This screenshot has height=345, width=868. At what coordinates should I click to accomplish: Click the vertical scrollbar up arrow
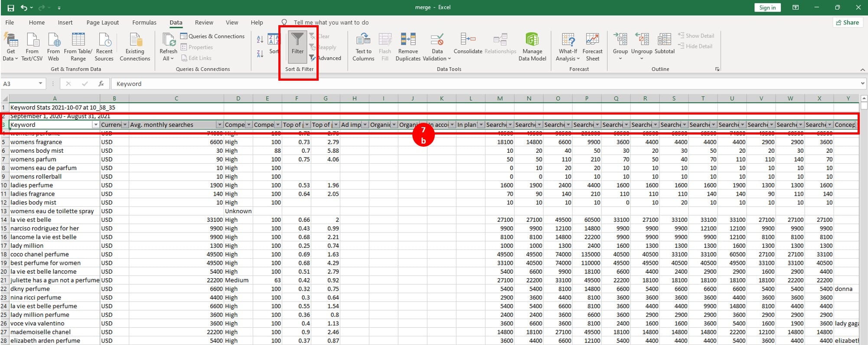point(864,99)
